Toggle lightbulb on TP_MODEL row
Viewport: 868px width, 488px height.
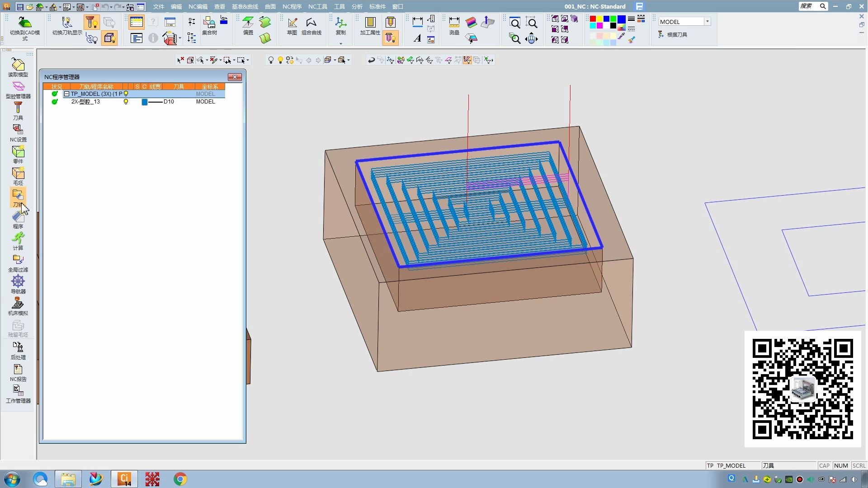[126, 94]
